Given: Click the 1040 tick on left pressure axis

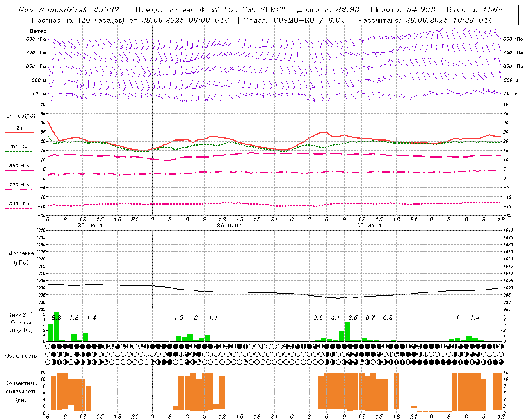Looking at the screenshot, I should (x=41, y=231).
